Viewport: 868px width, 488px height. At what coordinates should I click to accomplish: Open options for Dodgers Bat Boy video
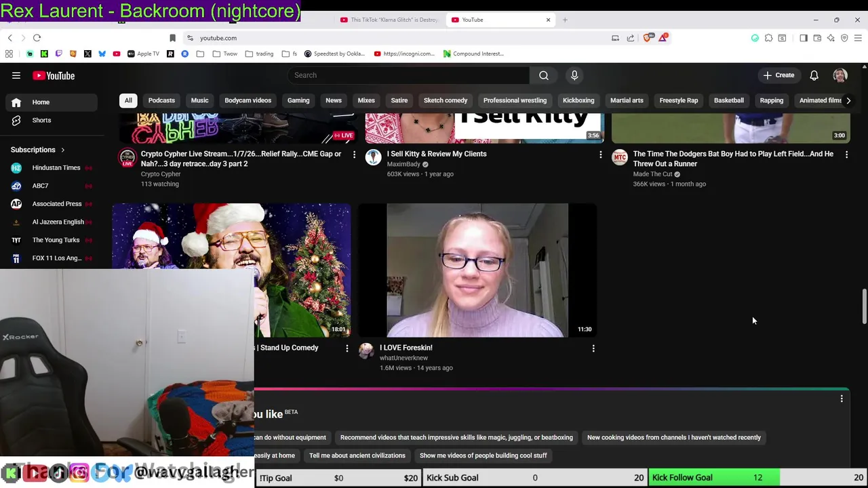846,155
